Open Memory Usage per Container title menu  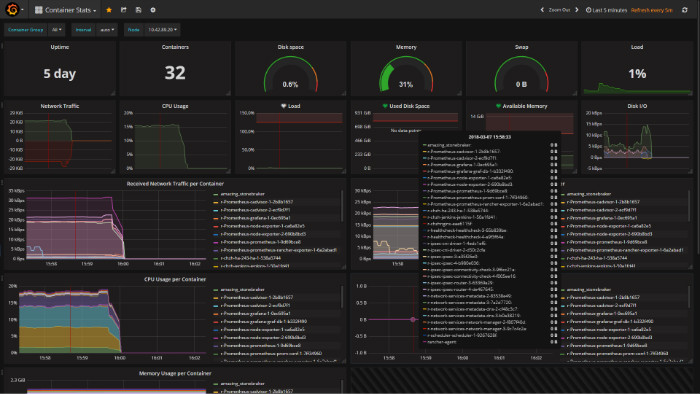pos(175,373)
